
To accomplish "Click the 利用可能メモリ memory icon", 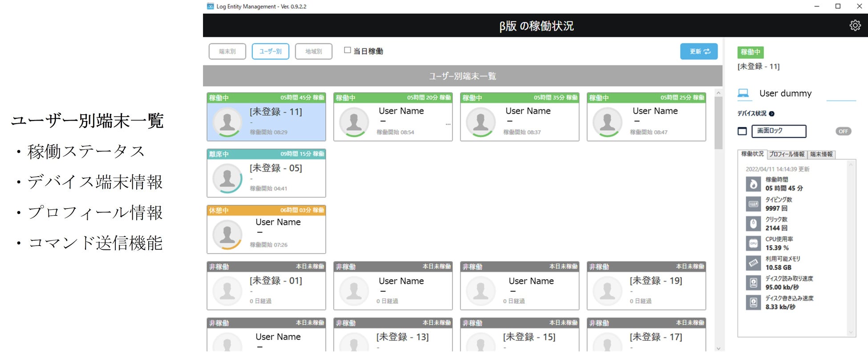I will coord(753,263).
